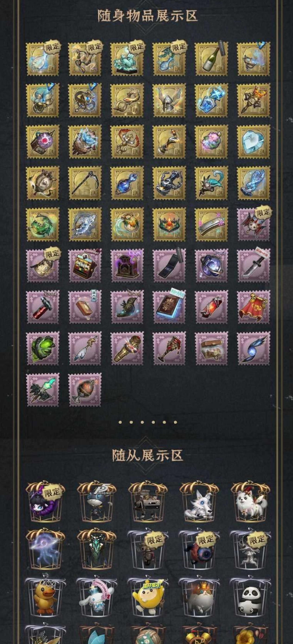Choose the winged silver helmet accessory
Viewport: 293px width, 644px height.
[169, 100]
